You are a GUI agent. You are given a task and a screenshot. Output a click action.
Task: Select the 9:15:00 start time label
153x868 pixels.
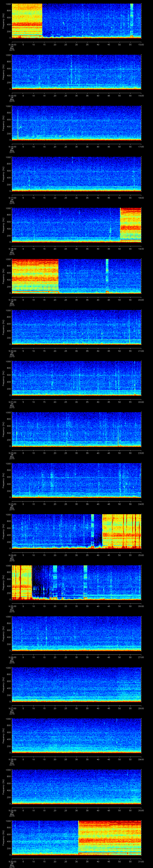pyautogui.click(x=12, y=96)
